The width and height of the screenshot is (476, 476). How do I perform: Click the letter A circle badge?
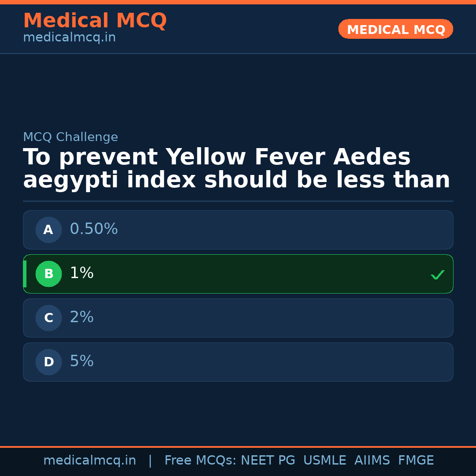(48, 230)
